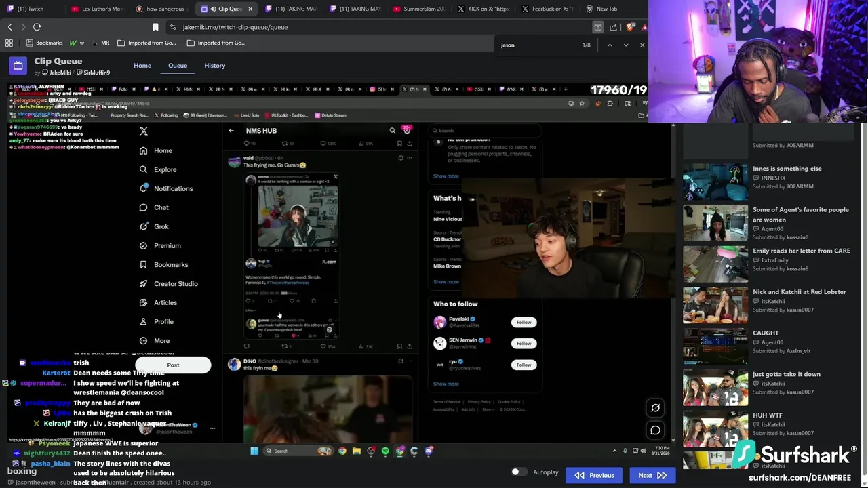Screen dimensions: 868x488
Task: Click the Windows Start icon in the clip
Action: pos(254,451)
